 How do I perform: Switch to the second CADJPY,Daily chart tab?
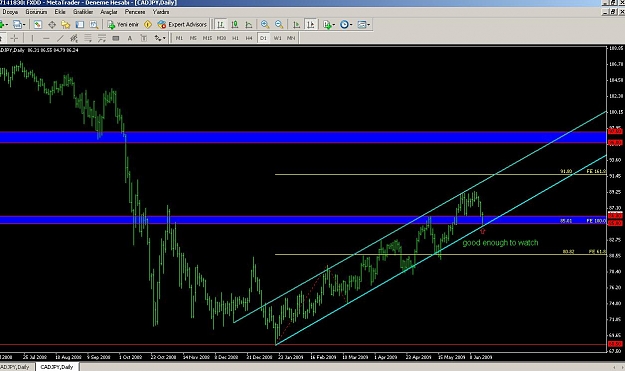tap(57, 367)
